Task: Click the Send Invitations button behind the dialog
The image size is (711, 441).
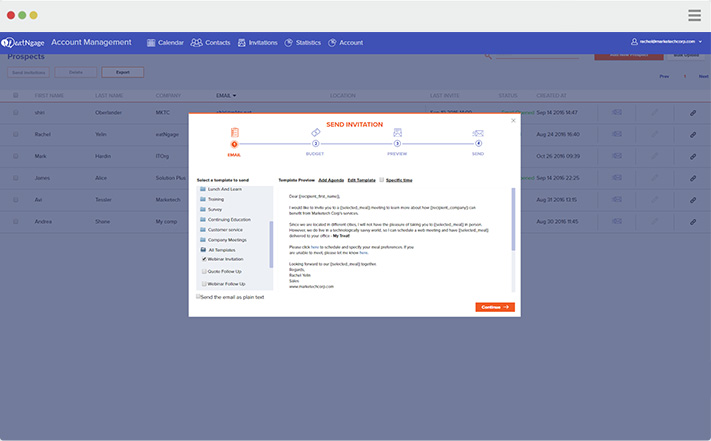Action: click(29, 72)
